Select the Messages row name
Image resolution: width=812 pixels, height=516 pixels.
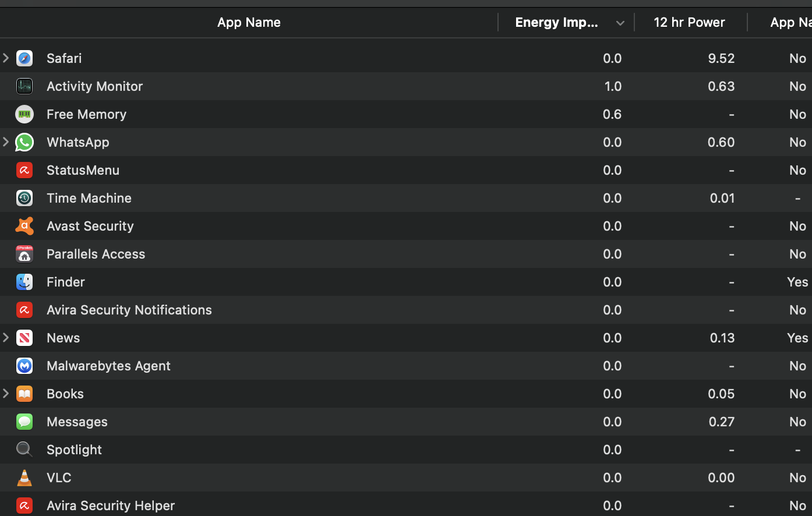tap(77, 422)
